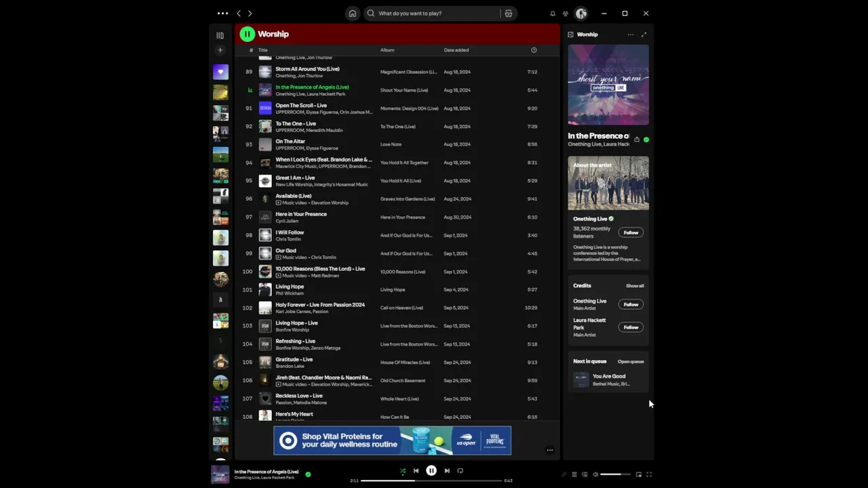Image resolution: width=868 pixels, height=488 pixels.
Task: Go back with the left arrow
Action: tap(239, 13)
